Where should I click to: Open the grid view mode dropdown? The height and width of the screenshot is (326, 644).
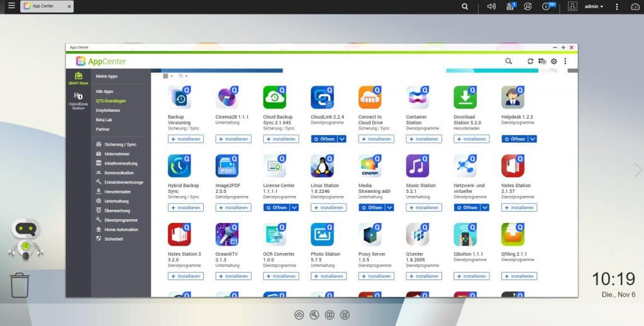click(x=167, y=76)
